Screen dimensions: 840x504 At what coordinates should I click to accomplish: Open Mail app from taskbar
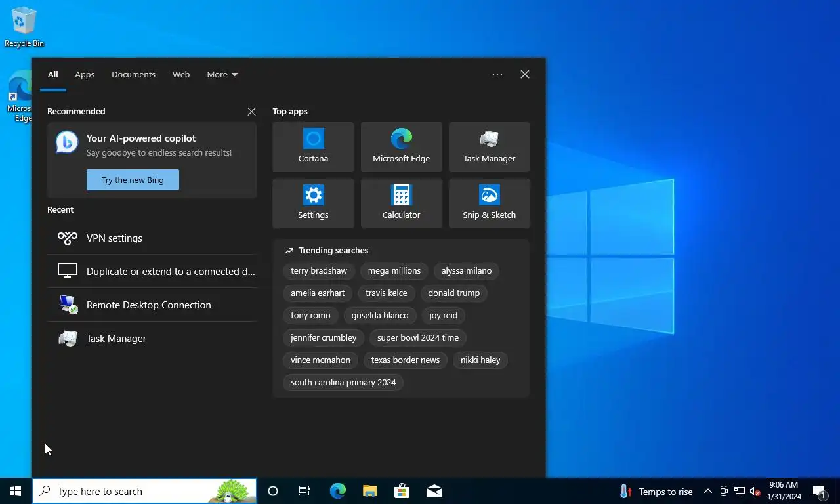click(434, 491)
